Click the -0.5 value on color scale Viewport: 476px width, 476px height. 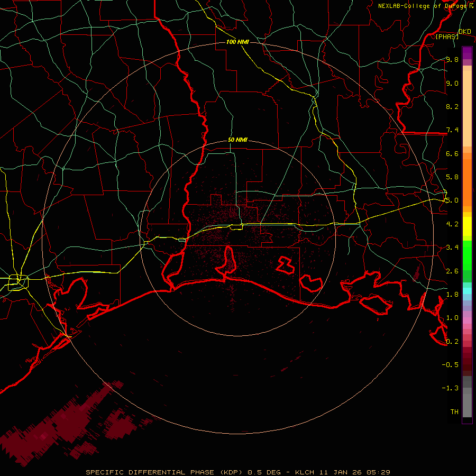[450, 365]
